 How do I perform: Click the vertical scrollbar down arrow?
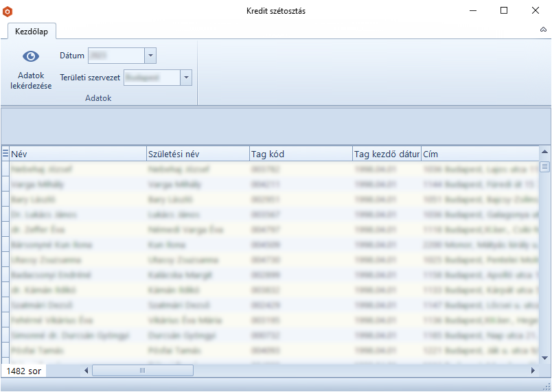pyautogui.click(x=545, y=358)
